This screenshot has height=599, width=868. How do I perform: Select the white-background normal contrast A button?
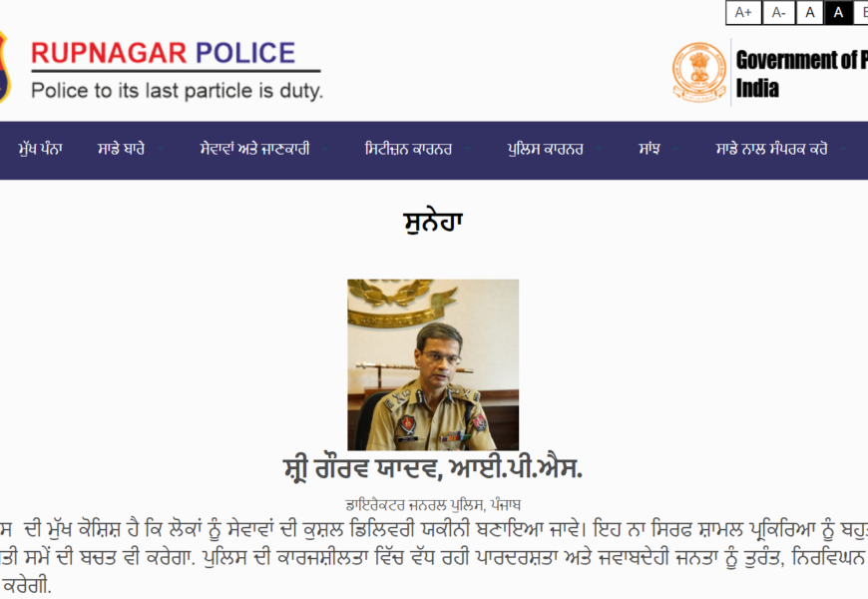pos(810,13)
